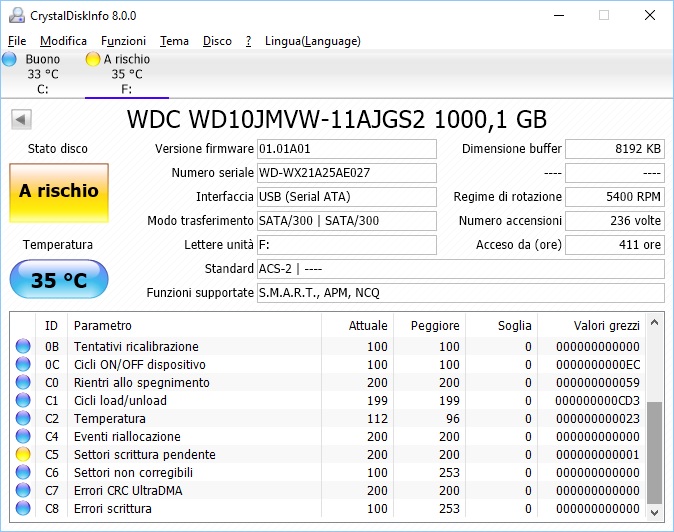Click the disk title WDC WD10JMVW-11AJGS2 1000,1 GB
674x532 pixels.
[x=337, y=119]
